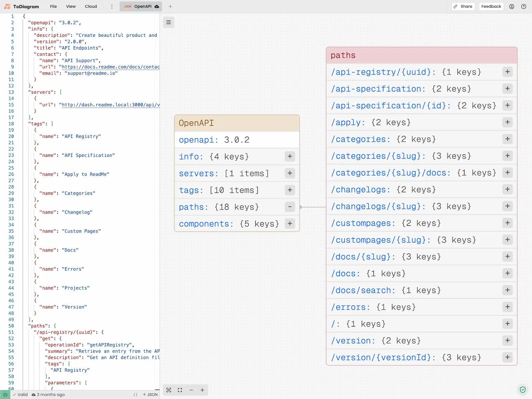Expand the /version: {2 keys} path row
The width and height of the screenshot is (532, 399).
507,340
